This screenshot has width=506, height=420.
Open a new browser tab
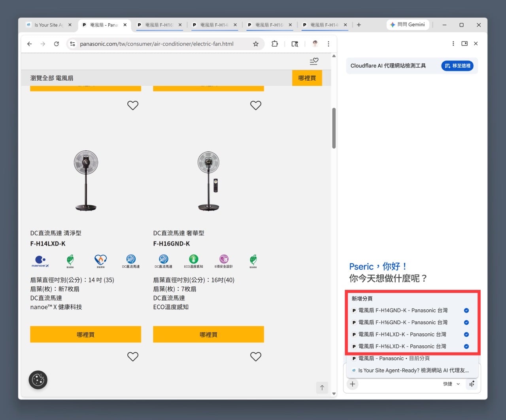click(x=359, y=25)
